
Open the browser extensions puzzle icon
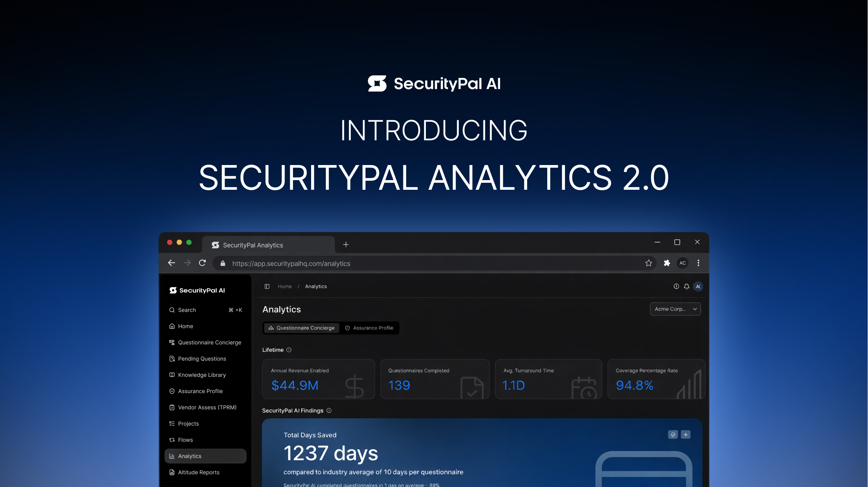tap(667, 263)
